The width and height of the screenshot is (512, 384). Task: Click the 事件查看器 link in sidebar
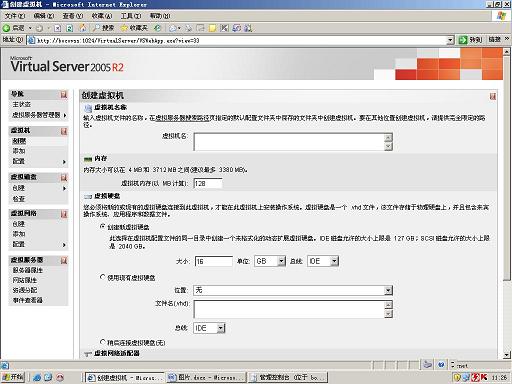tap(28, 300)
